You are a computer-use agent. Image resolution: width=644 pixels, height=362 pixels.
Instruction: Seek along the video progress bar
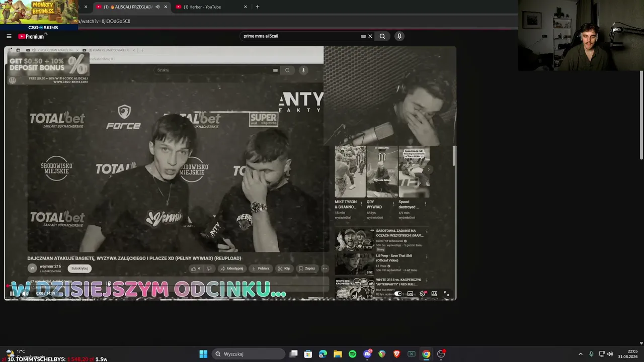(230, 285)
